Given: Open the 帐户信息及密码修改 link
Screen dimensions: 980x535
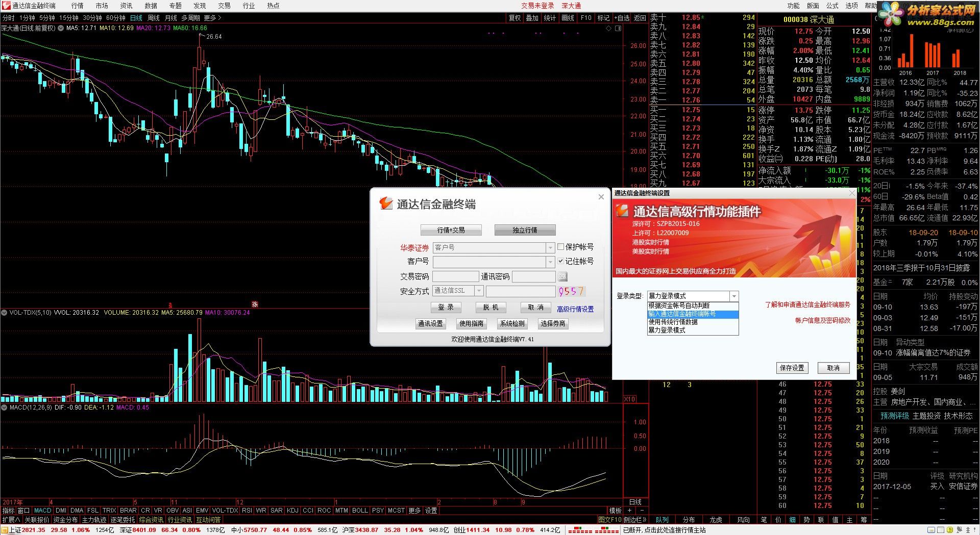Looking at the screenshot, I should coord(823,320).
